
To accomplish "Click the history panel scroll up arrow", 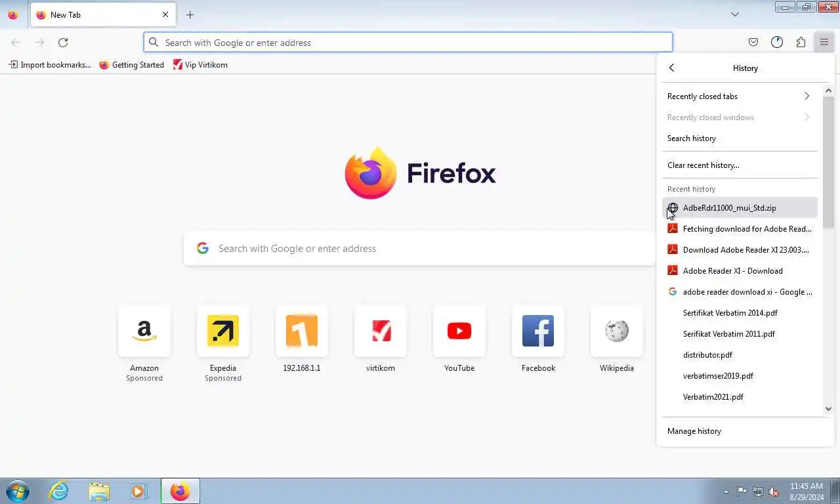I will click(x=828, y=91).
